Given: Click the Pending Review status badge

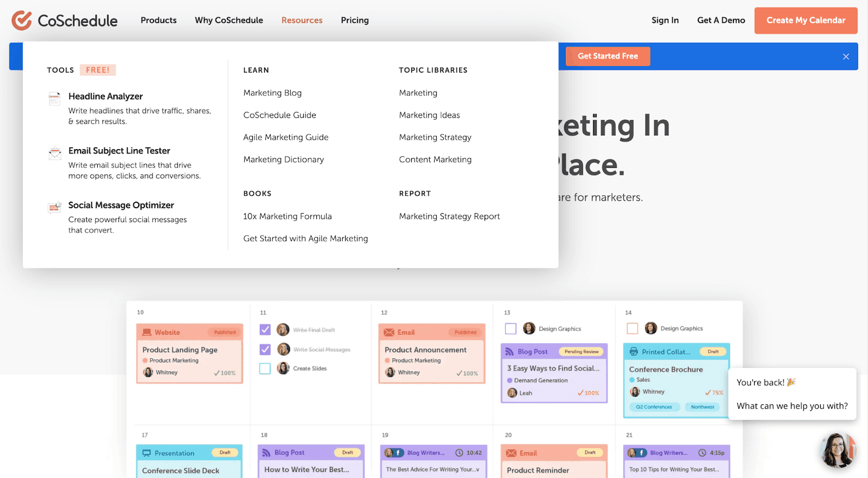Looking at the screenshot, I should click(581, 352).
